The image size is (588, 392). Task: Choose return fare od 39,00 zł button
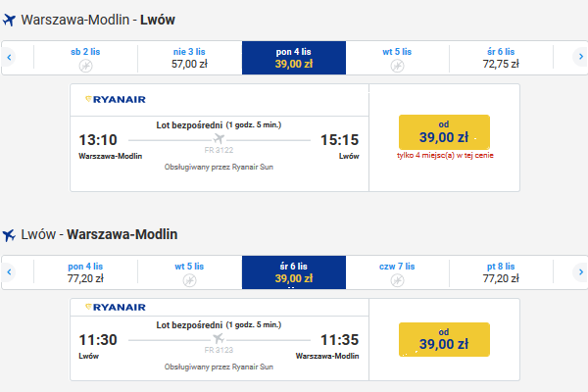(x=444, y=339)
